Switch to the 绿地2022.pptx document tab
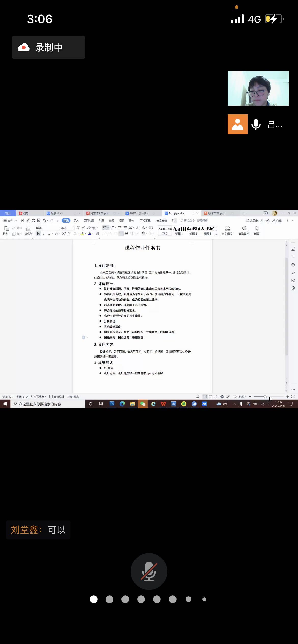The height and width of the screenshot is (644, 298). tap(216, 213)
